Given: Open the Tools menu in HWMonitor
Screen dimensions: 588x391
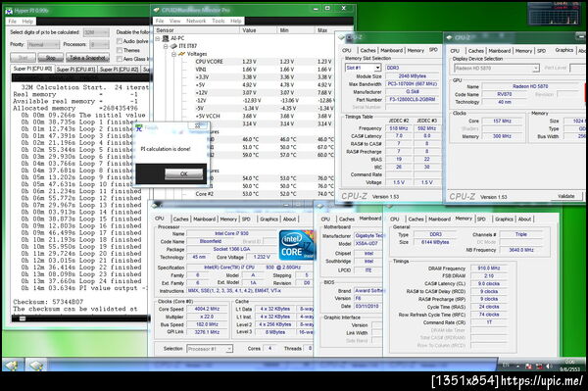Looking at the screenshot, I should click(x=219, y=21).
